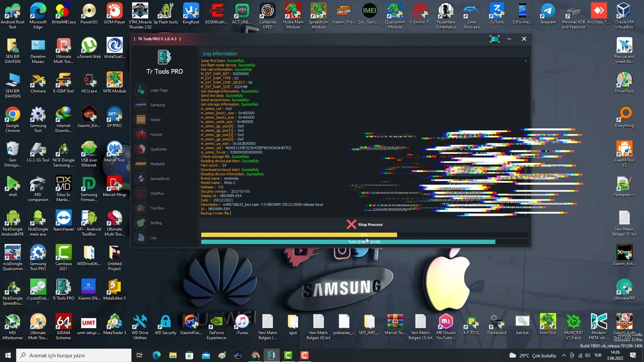Image resolution: width=644 pixels, height=362 pixels.
Task: Click the Setting sidebar icon
Action: click(x=141, y=223)
